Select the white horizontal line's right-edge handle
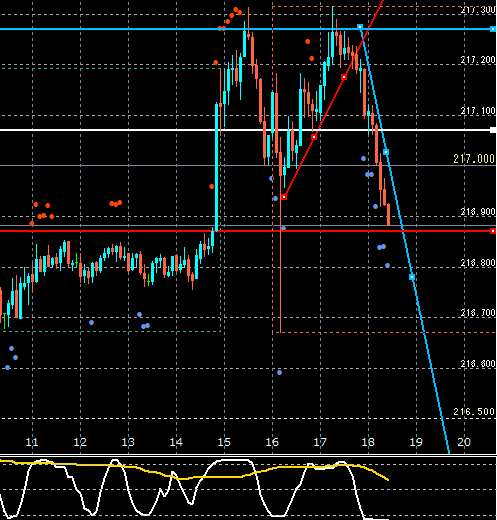 [493, 130]
